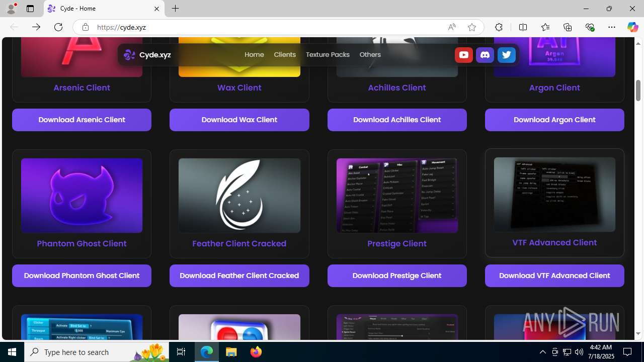Click Download Wax Client button
644x362 pixels.
(239, 120)
